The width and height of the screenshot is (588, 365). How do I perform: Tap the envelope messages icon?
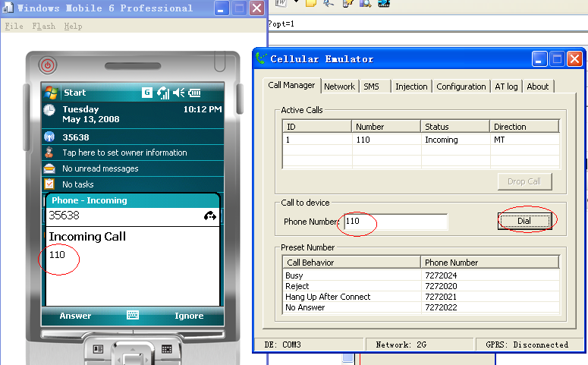coord(49,168)
